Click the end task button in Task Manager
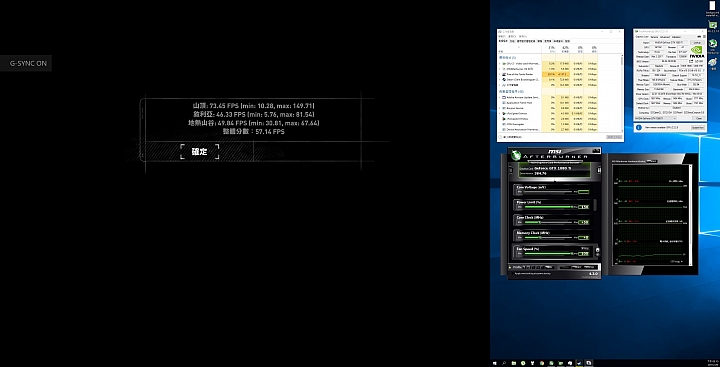This screenshot has width=720, height=367. [x=614, y=137]
